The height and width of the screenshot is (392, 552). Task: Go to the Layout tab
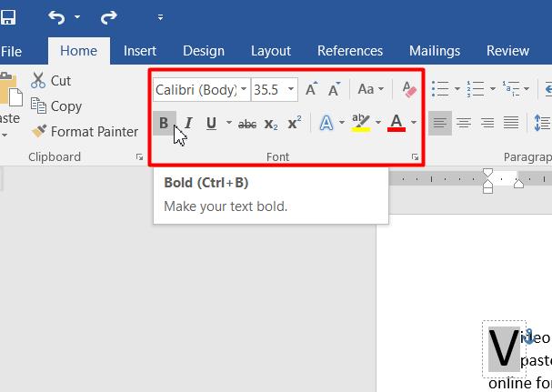pyautogui.click(x=271, y=51)
